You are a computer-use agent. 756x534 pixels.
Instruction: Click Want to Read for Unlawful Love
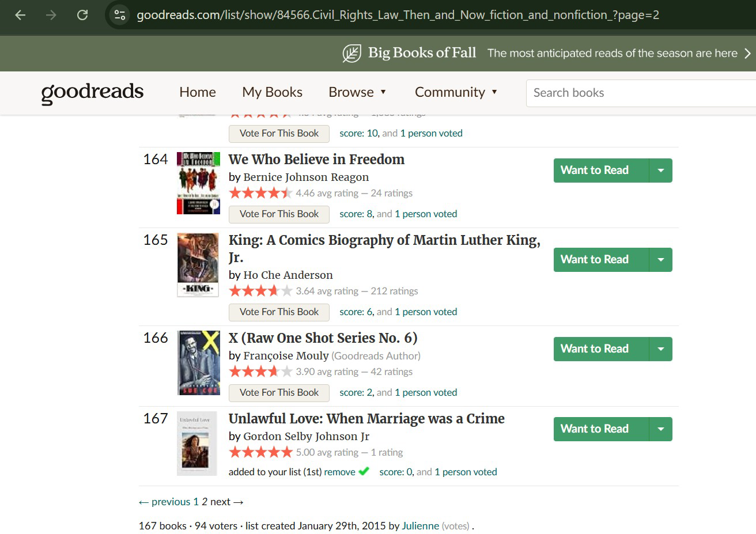pos(601,429)
